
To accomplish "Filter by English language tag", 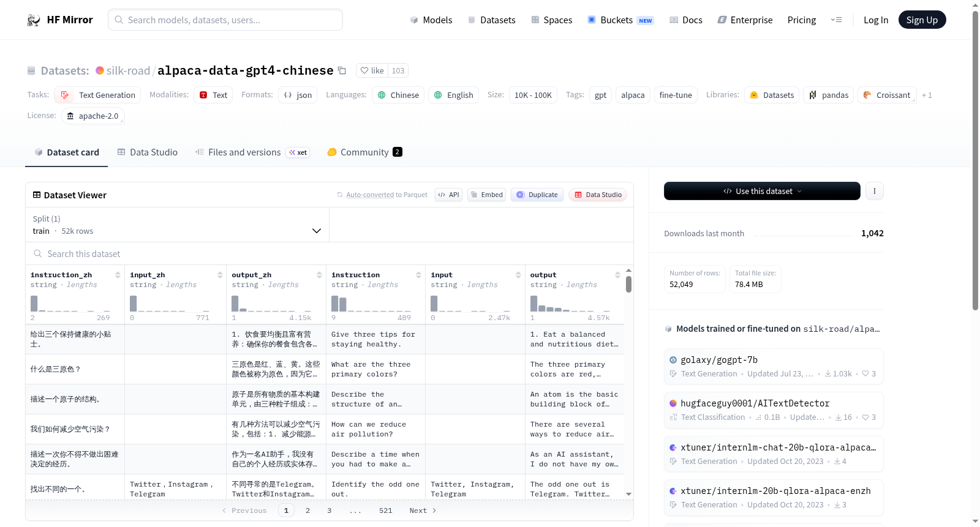I will (453, 95).
